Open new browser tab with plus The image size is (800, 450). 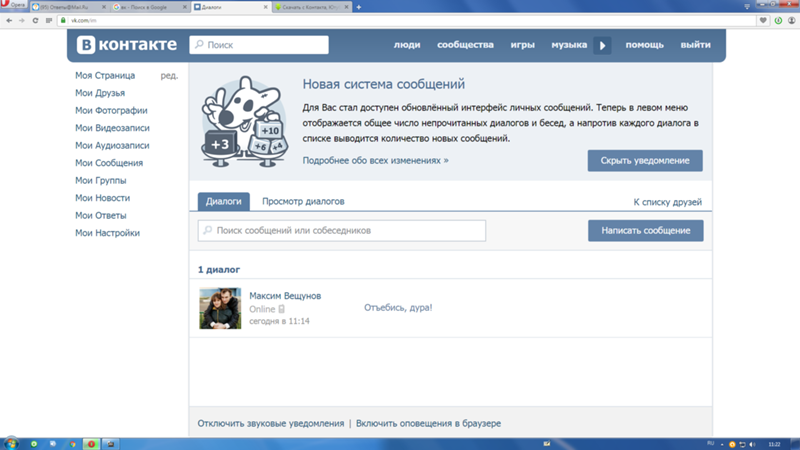click(x=359, y=7)
